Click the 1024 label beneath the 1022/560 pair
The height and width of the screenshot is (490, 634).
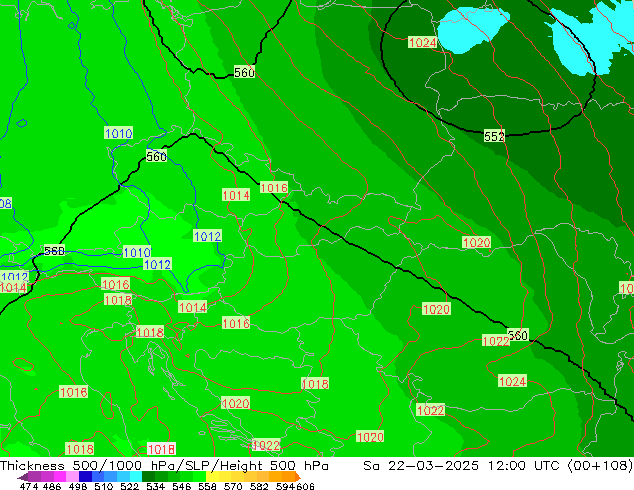point(512,381)
